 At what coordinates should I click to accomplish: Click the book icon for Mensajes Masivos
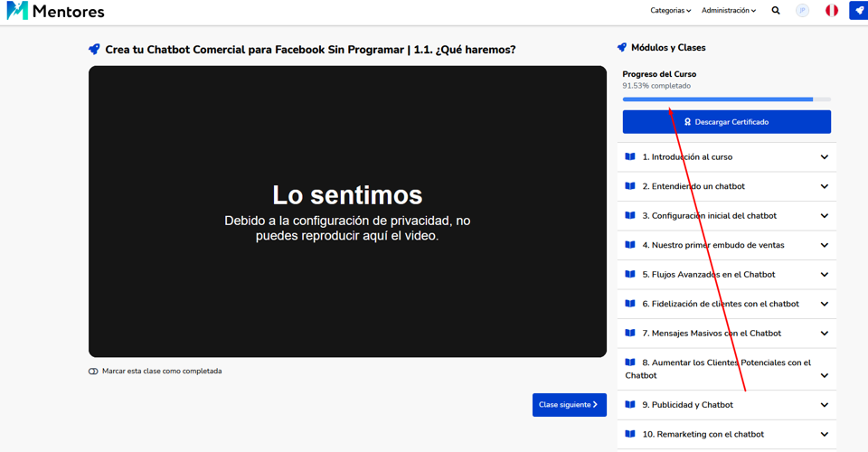[630, 333]
